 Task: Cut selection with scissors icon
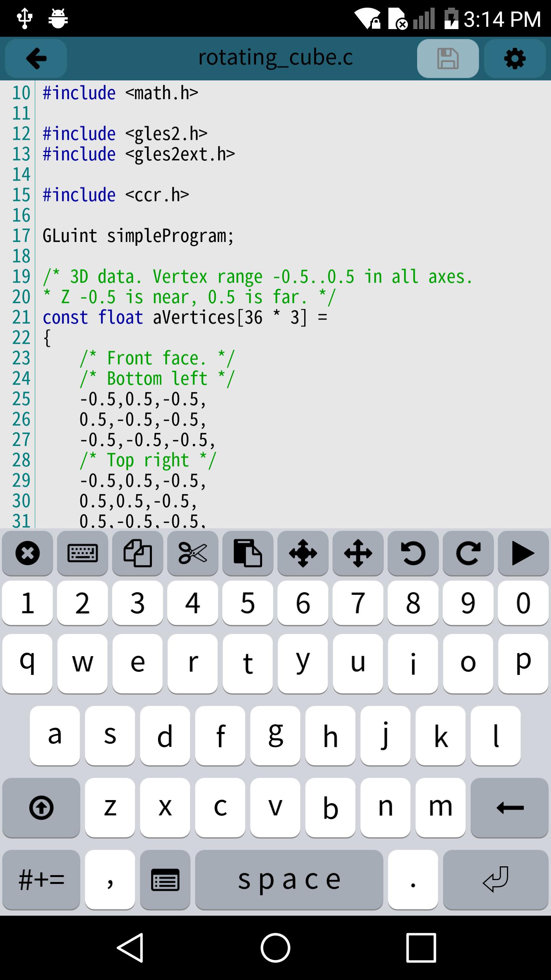coord(193,553)
